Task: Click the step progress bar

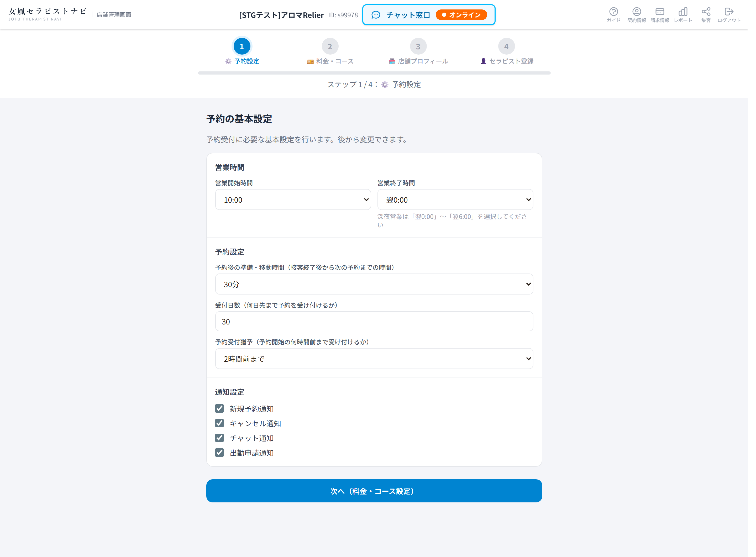Action: coord(374,73)
